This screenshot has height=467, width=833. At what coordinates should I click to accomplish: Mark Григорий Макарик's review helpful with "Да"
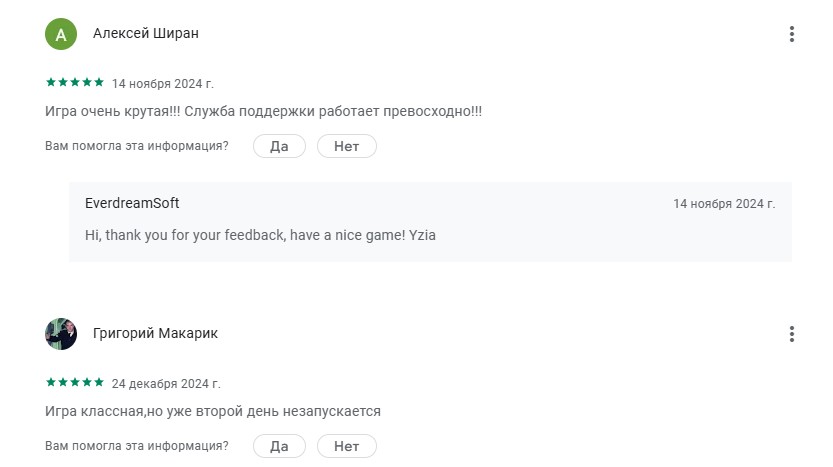coord(279,446)
